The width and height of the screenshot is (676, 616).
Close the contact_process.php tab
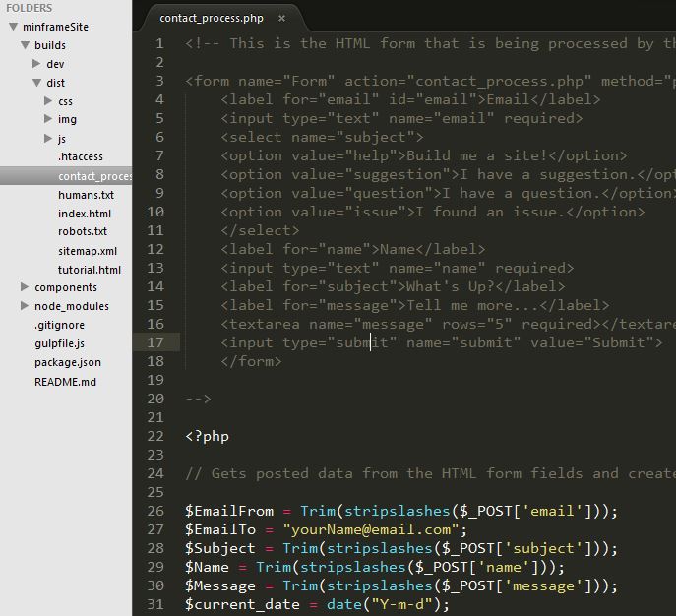point(281,18)
